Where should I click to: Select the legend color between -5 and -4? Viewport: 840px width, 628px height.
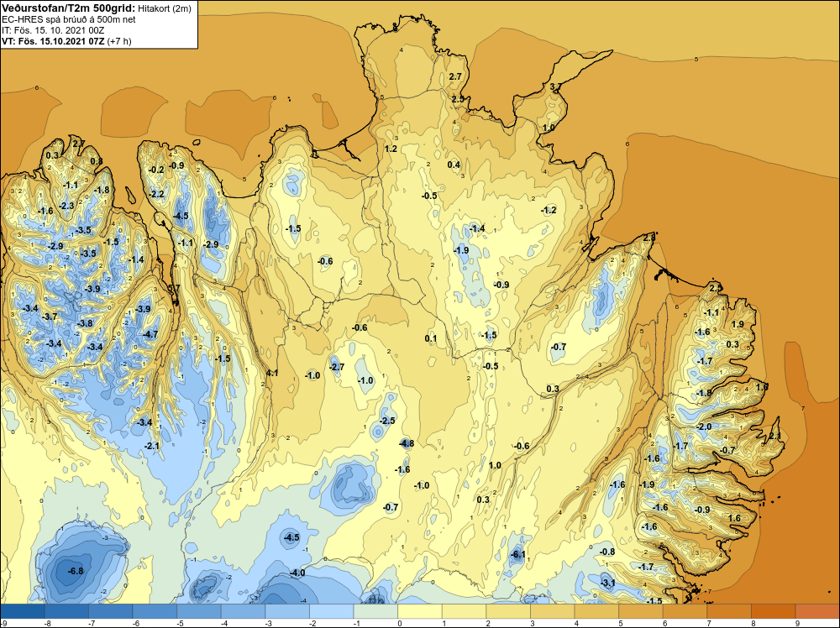[x=199, y=611]
